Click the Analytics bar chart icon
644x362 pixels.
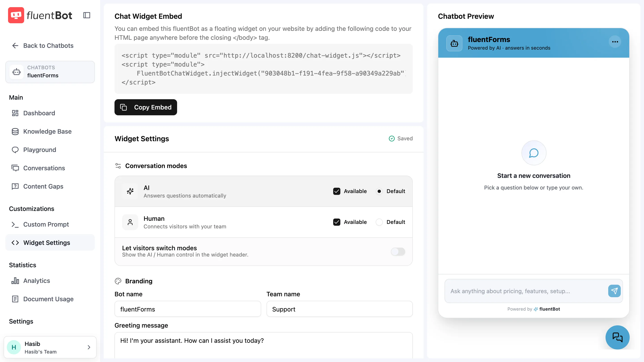(15, 281)
